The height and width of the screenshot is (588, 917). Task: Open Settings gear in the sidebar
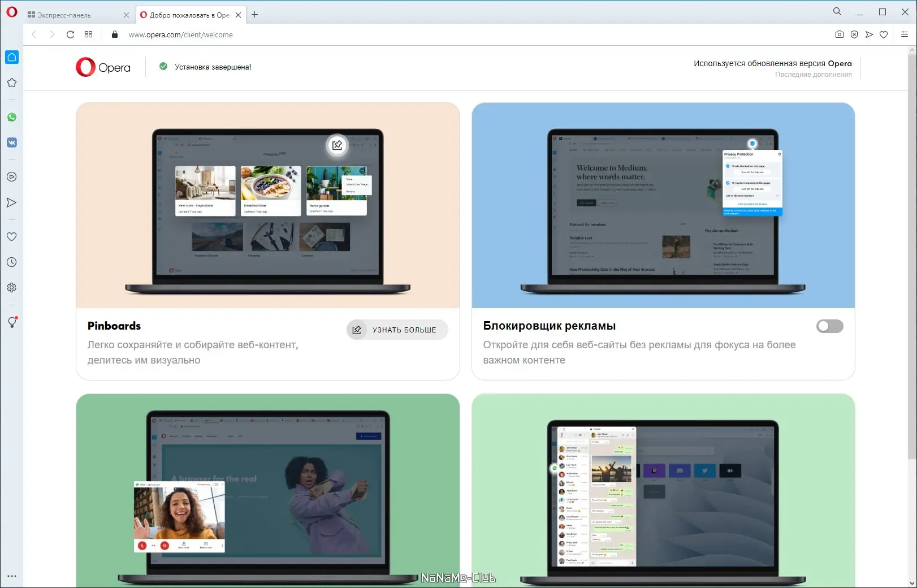click(12, 288)
